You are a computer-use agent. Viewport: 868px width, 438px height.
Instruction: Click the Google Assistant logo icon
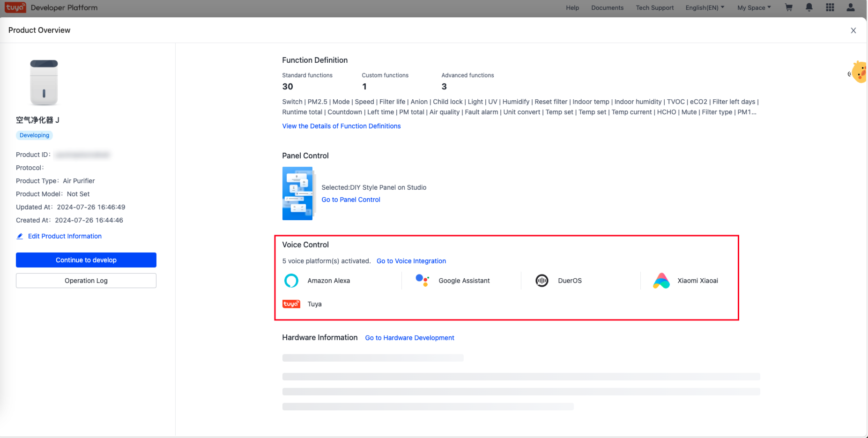[x=422, y=280]
